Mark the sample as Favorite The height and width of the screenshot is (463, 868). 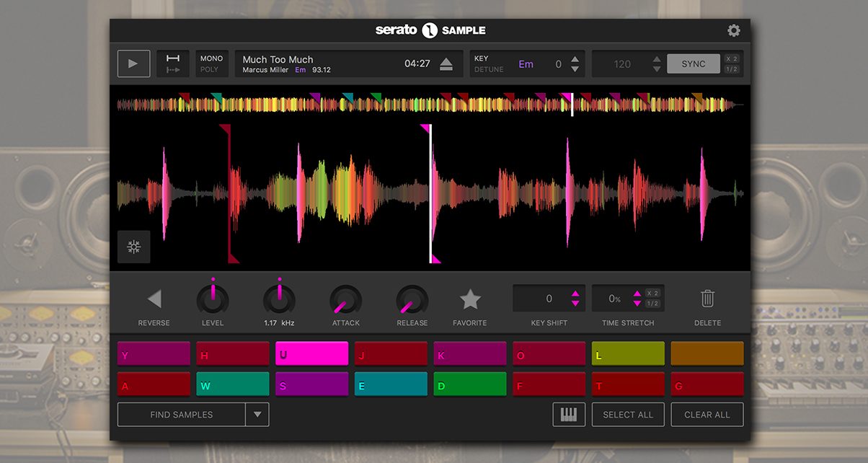470,298
